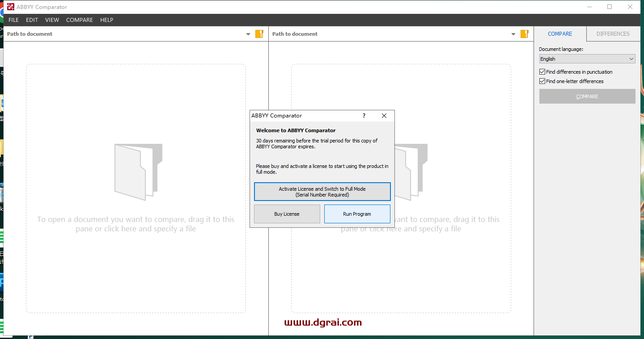Switch to the DIFFERENCES tab
644x339 pixels.
(613, 34)
